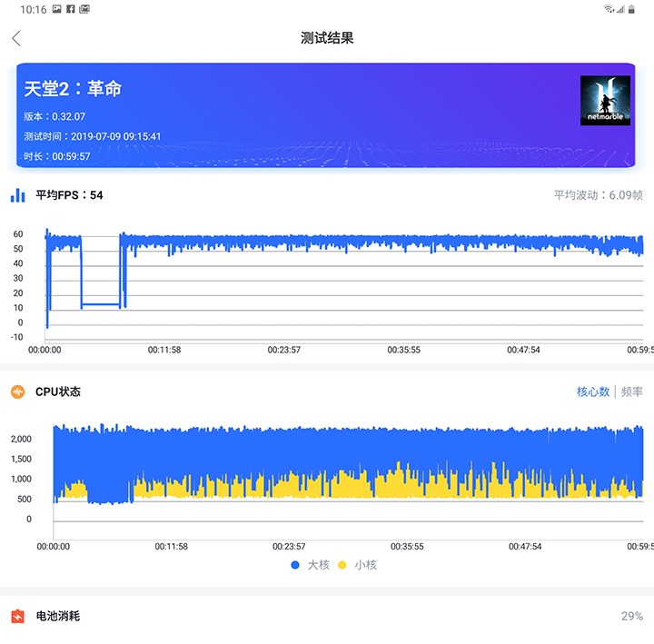Open the Facebook notification in status bar

click(x=71, y=9)
